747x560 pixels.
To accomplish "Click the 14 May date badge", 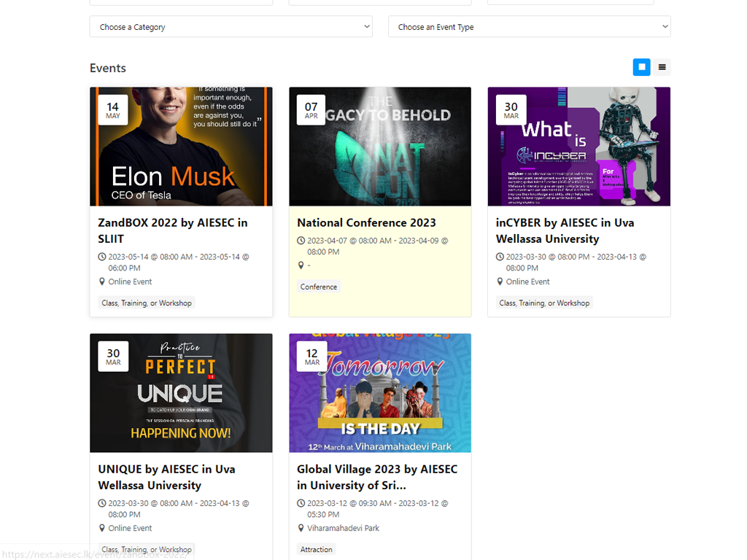I will [113, 110].
